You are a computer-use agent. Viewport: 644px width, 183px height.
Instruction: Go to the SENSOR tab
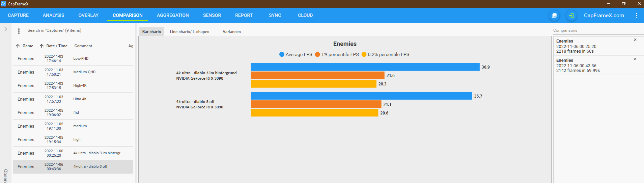[x=212, y=15]
